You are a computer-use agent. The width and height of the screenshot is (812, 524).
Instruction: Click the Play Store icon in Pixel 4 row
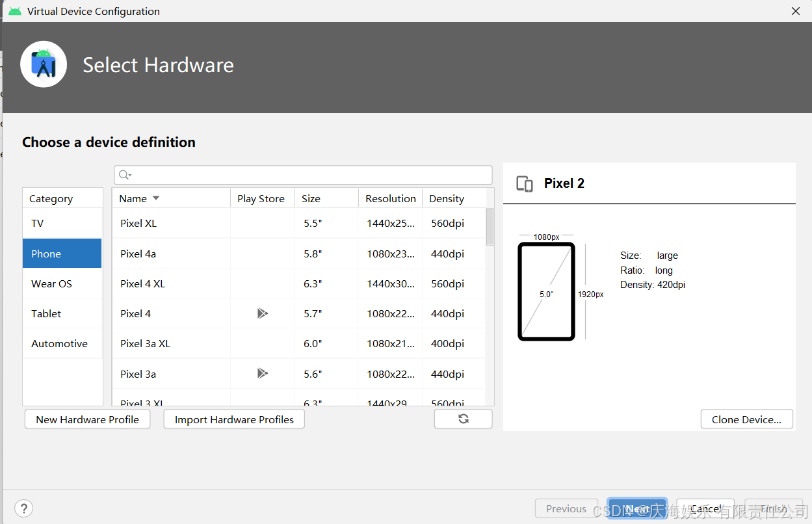click(262, 313)
